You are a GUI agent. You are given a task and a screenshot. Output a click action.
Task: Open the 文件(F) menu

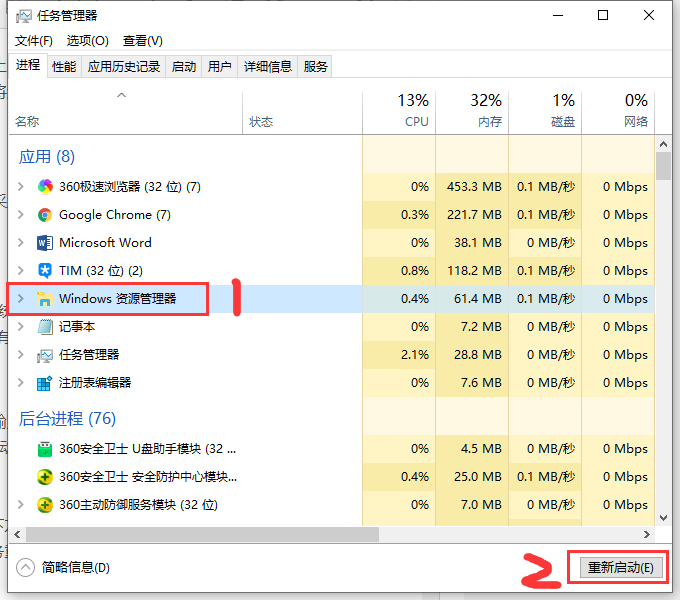point(34,41)
